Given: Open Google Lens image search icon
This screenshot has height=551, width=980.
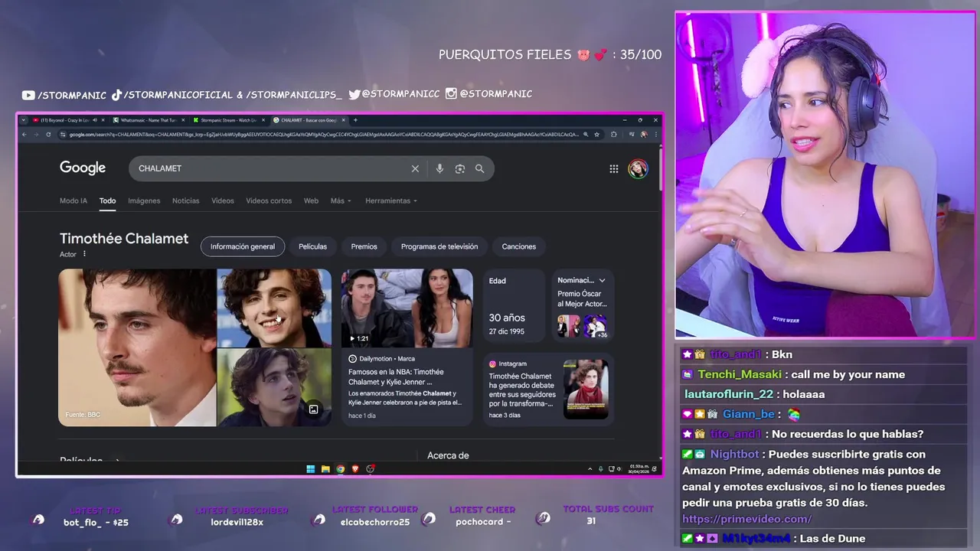Looking at the screenshot, I should pos(459,168).
